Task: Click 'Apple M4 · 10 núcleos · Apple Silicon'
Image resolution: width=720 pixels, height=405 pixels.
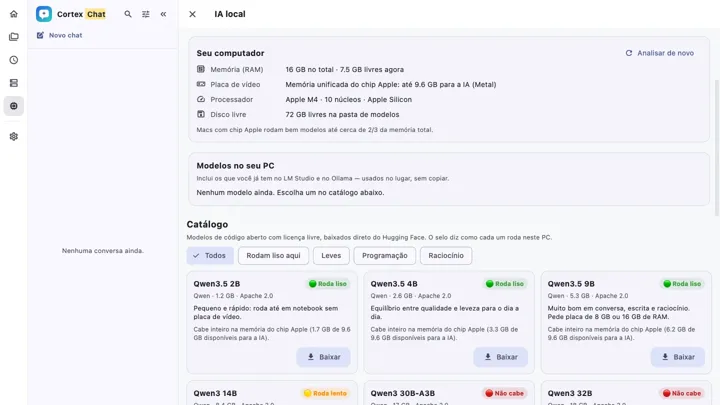Action: tap(349, 99)
